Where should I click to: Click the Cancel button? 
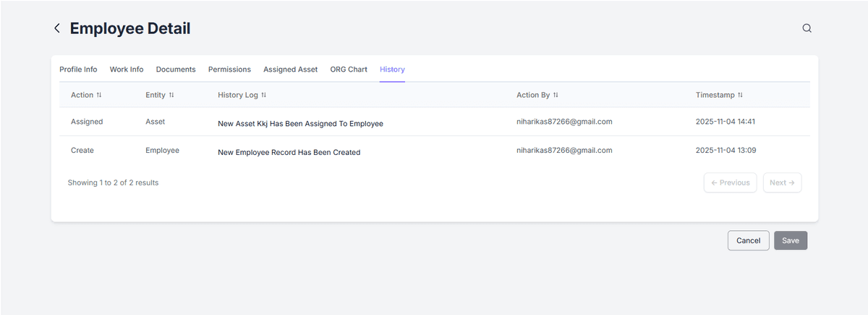[748, 240]
